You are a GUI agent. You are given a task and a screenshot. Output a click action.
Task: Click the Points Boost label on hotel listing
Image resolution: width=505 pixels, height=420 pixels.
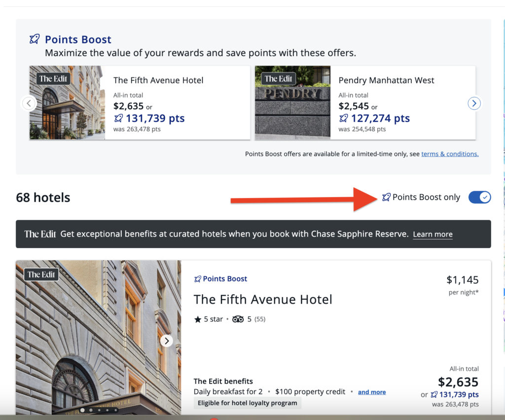(225, 279)
